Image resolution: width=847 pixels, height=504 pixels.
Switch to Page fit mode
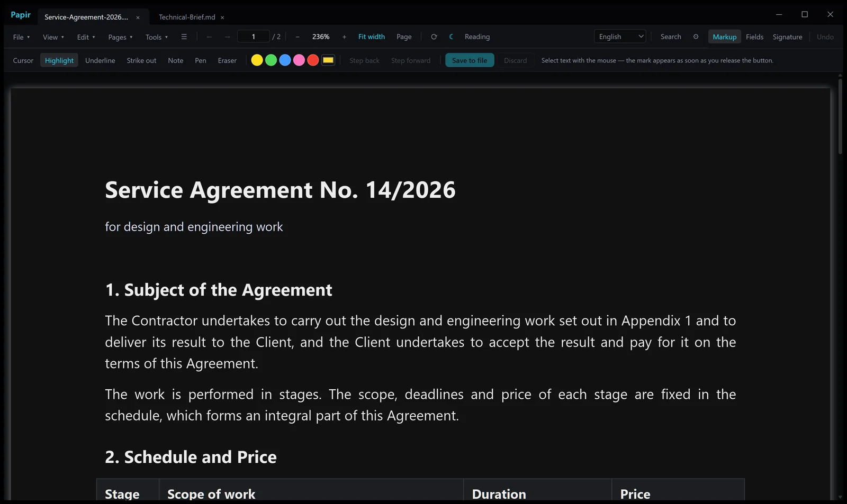point(404,37)
